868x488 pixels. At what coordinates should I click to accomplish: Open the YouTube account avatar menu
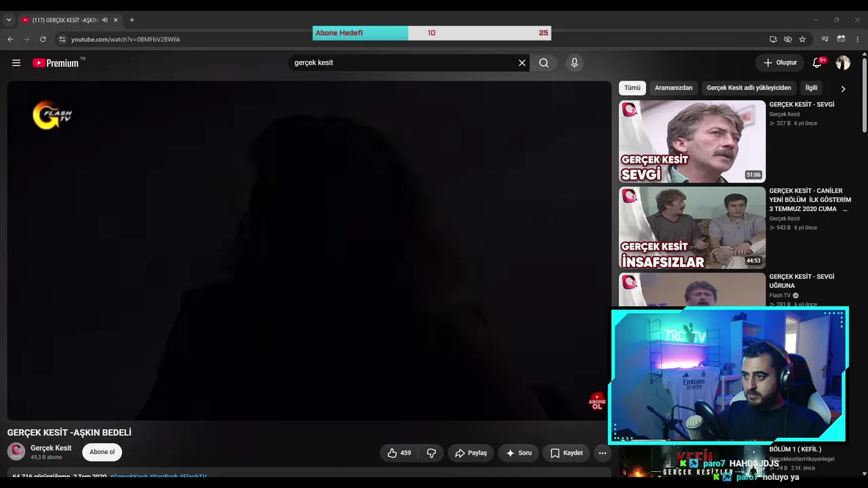(843, 63)
